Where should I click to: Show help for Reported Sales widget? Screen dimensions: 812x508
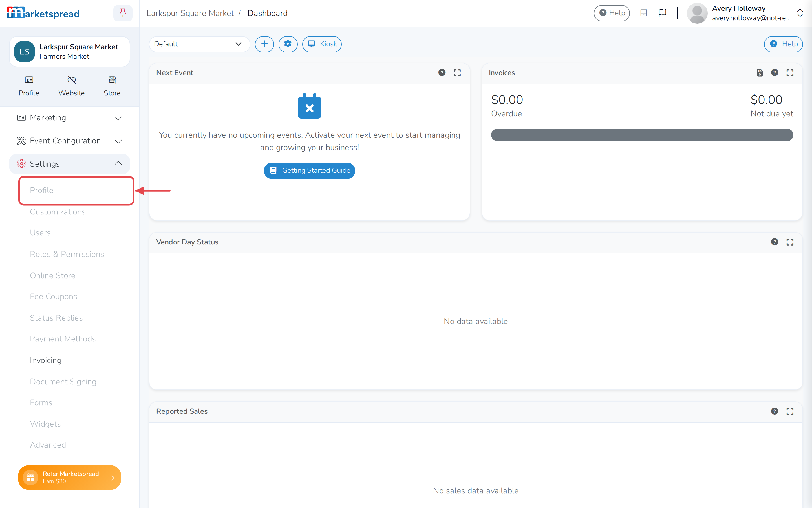coord(775,411)
